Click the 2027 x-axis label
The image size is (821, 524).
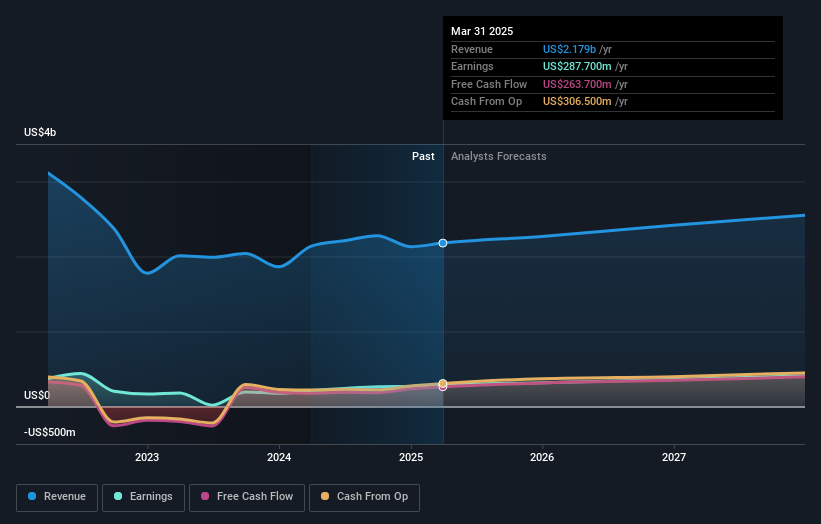pyautogui.click(x=674, y=458)
